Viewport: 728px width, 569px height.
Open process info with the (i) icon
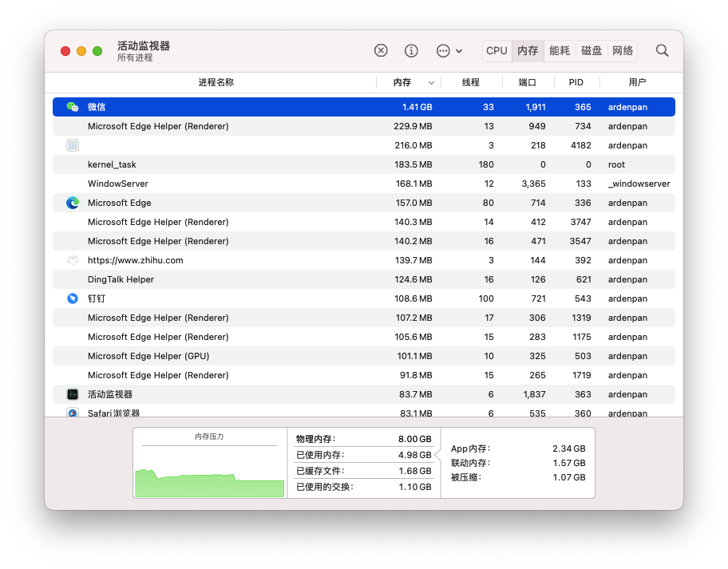click(x=411, y=50)
